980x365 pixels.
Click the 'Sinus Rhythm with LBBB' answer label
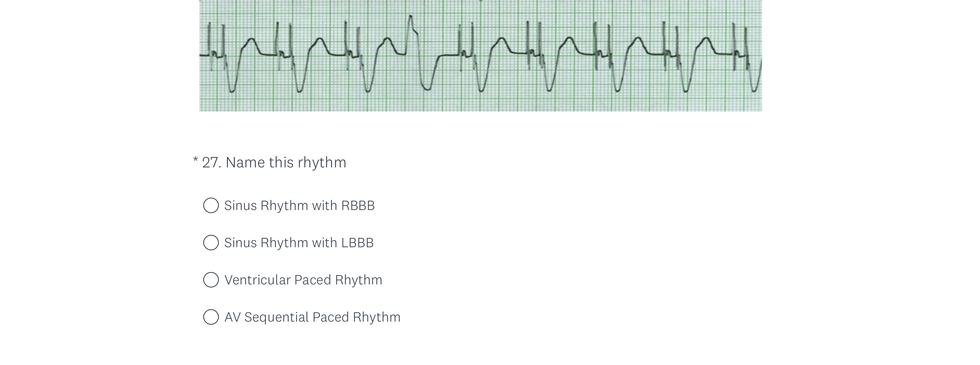(299, 243)
